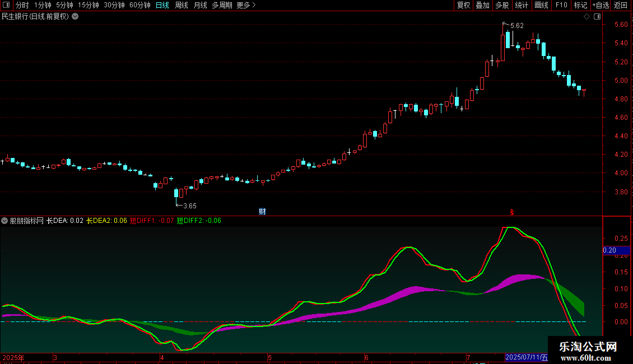Open the 多周期 multi-period view
Viewport: 633px width, 364px height.
(x=222, y=5)
